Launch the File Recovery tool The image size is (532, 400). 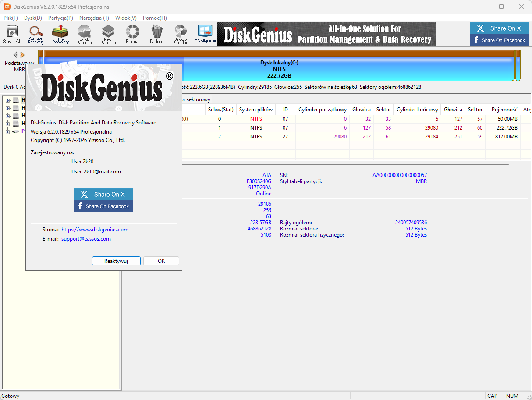[60, 34]
